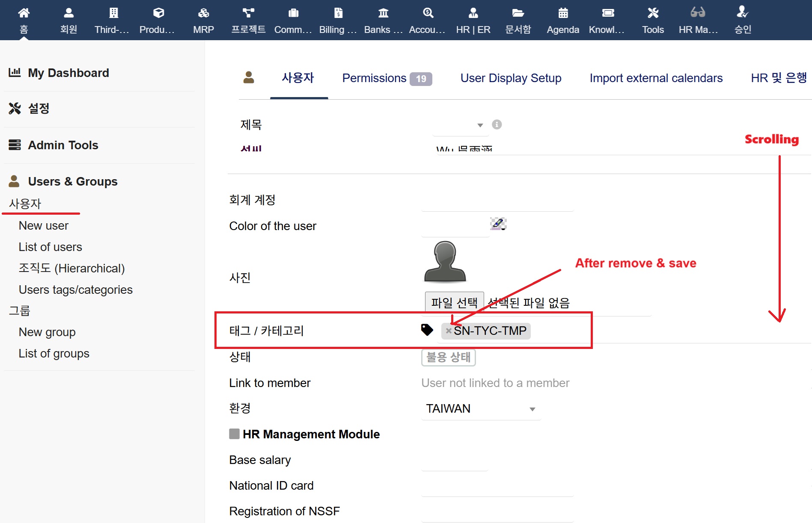Open the Banks institution icon
Viewport: 812px width, 523px height.
tap(383, 13)
